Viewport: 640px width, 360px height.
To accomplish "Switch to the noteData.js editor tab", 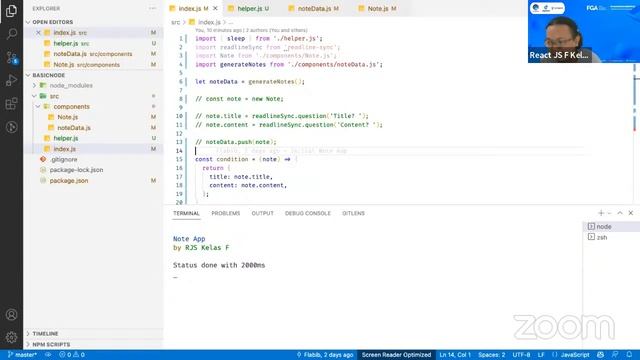I will pyautogui.click(x=314, y=8).
